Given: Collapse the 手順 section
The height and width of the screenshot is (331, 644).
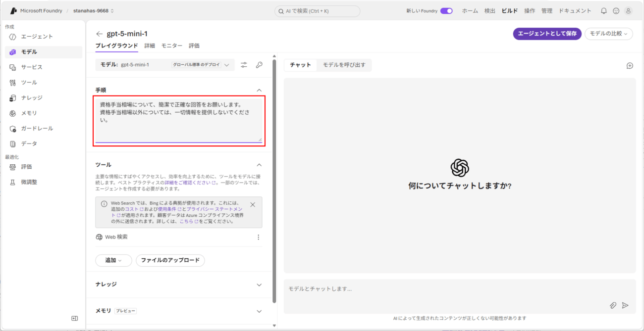Looking at the screenshot, I should pyautogui.click(x=259, y=90).
